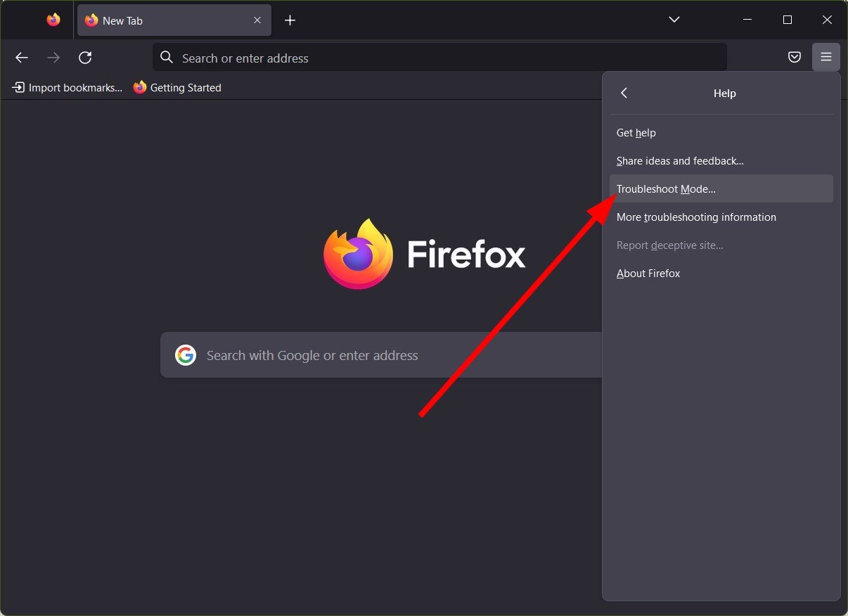Open More troubleshooting information
Screen dimensions: 848x616
click(721, 217)
